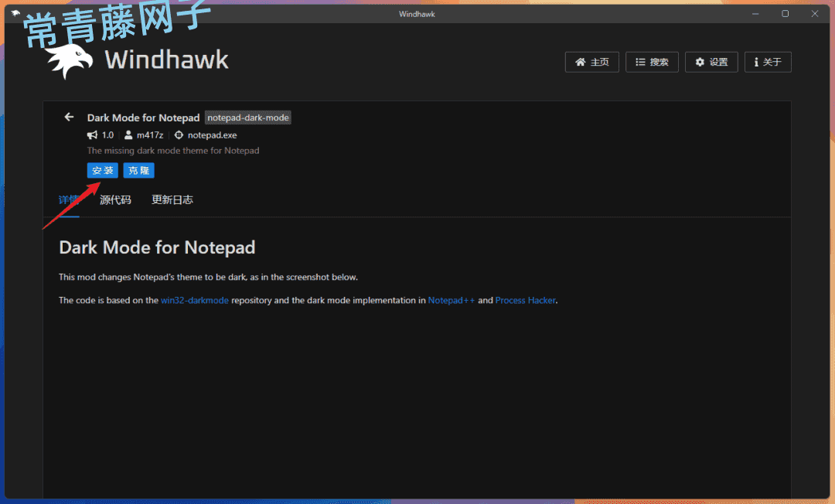Click the Windhawk eagle logo
The image size is (835, 504).
point(70,60)
